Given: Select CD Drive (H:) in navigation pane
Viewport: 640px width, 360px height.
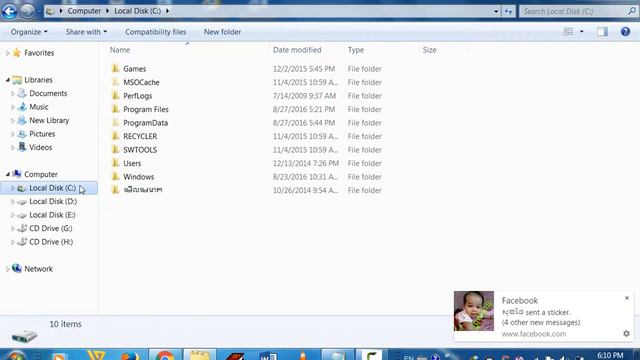Looking at the screenshot, I should (x=51, y=242).
